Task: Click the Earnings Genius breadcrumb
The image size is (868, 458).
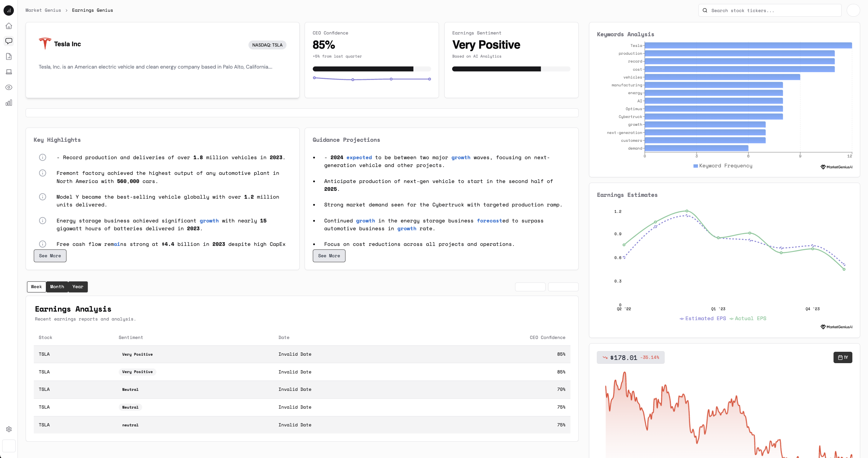Action: point(92,10)
